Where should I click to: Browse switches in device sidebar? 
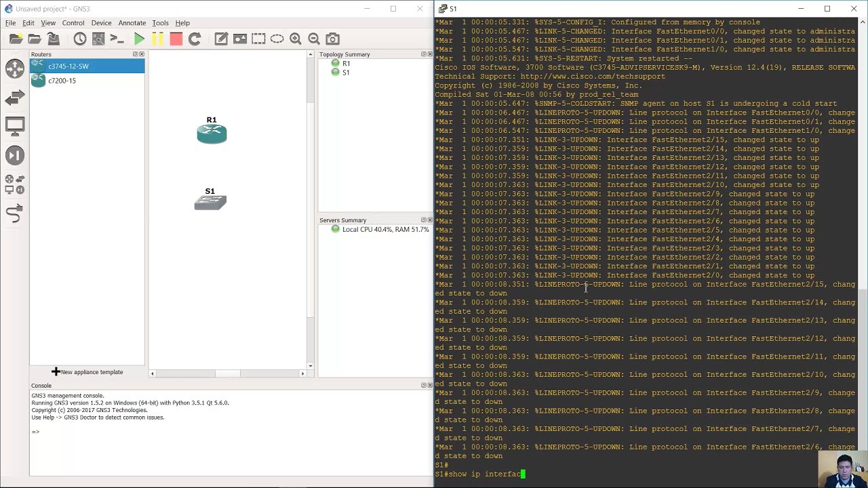coord(15,99)
